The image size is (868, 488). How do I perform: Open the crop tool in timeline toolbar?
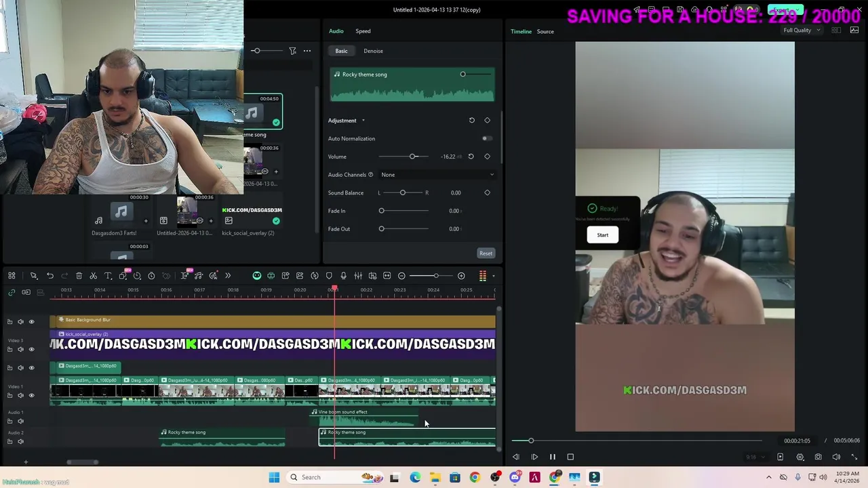(123, 276)
